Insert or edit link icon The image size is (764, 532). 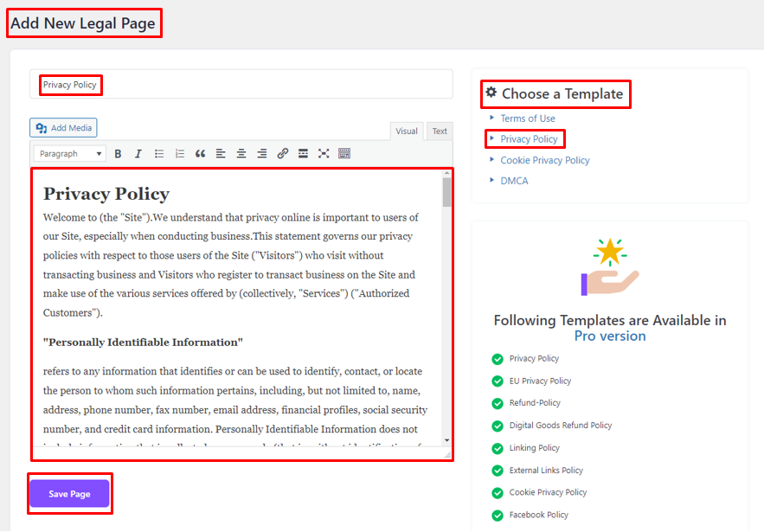[283, 154]
